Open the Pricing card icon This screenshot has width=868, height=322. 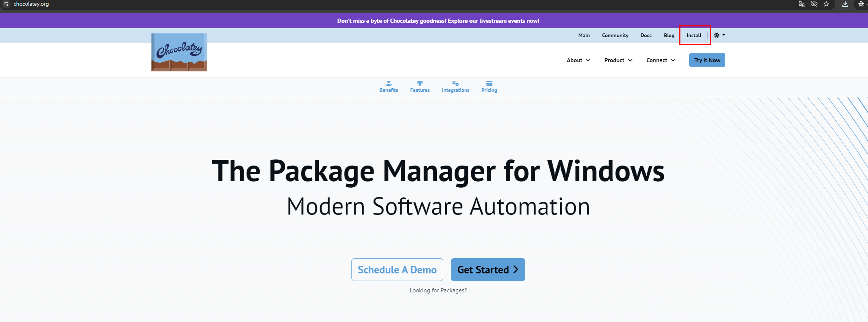pyautogui.click(x=489, y=83)
